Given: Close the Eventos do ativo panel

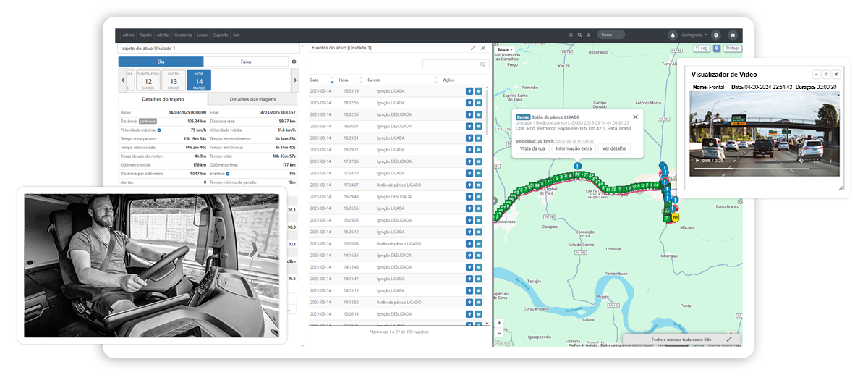Looking at the screenshot, I should coord(483,48).
